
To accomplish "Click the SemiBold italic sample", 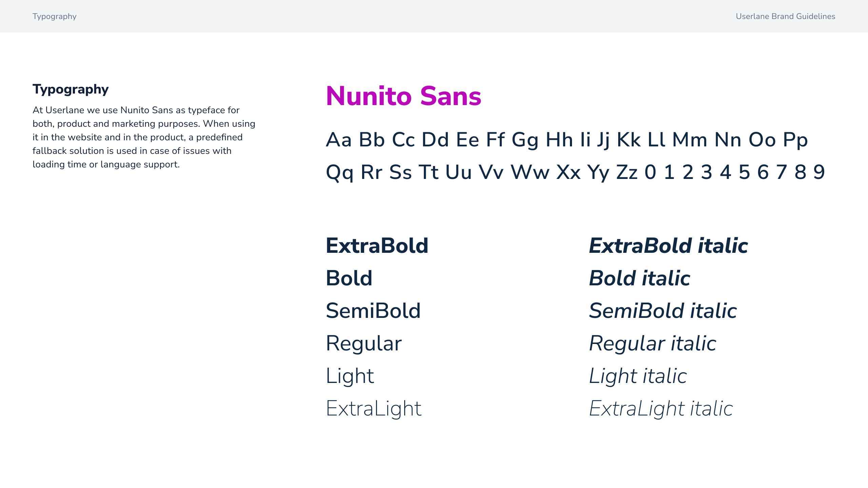I will coord(663,311).
